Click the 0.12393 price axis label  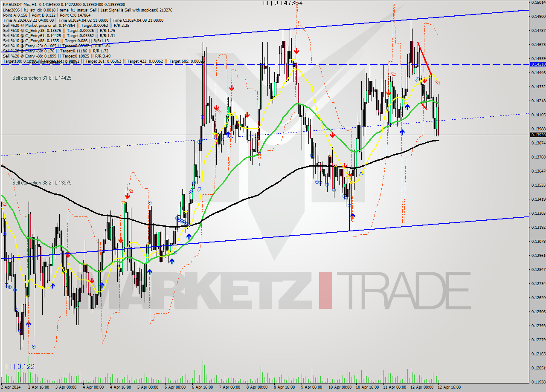538,326
